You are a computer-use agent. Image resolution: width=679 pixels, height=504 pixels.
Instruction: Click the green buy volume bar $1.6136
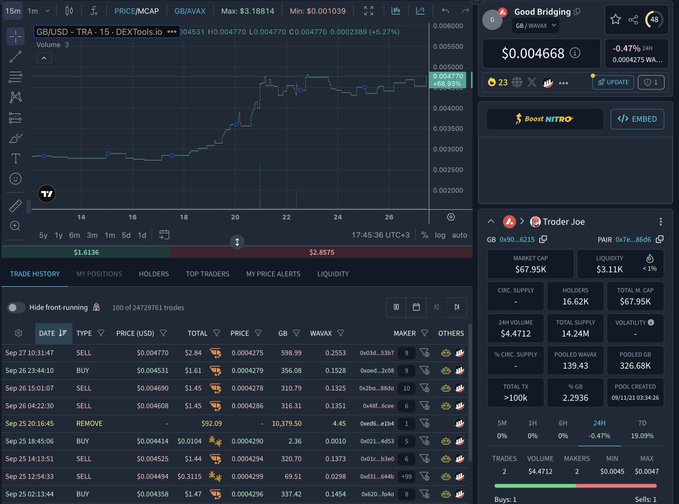coord(86,252)
